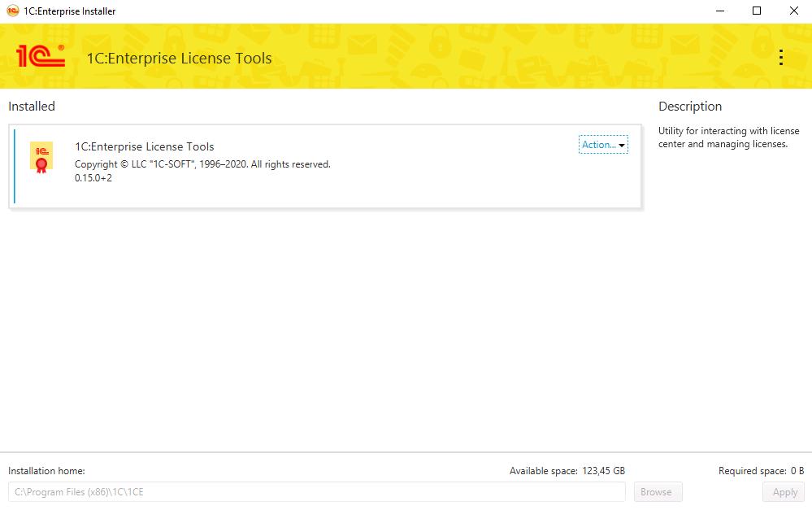Viewport: 812px width, 510px height.
Task: Click the version number 0.15.0+2
Action: [x=93, y=178]
